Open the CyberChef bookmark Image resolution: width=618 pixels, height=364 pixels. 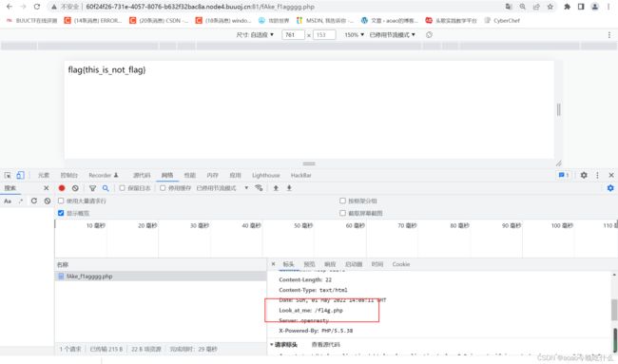(502, 21)
